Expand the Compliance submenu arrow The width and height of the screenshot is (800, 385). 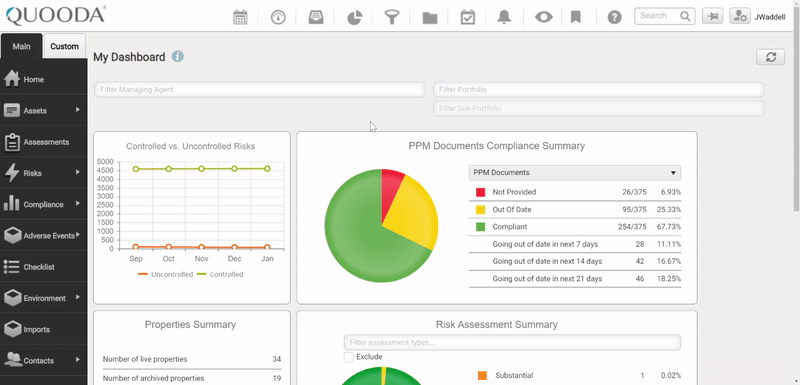click(78, 203)
